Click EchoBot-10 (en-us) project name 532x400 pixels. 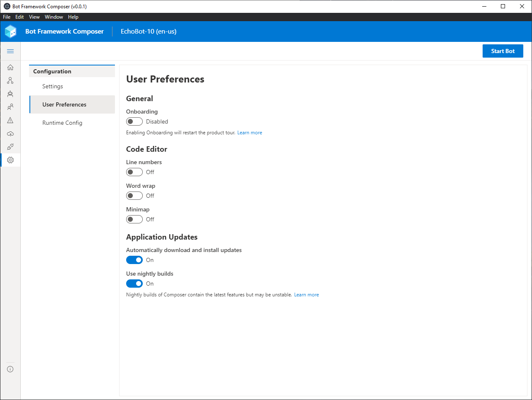149,32
